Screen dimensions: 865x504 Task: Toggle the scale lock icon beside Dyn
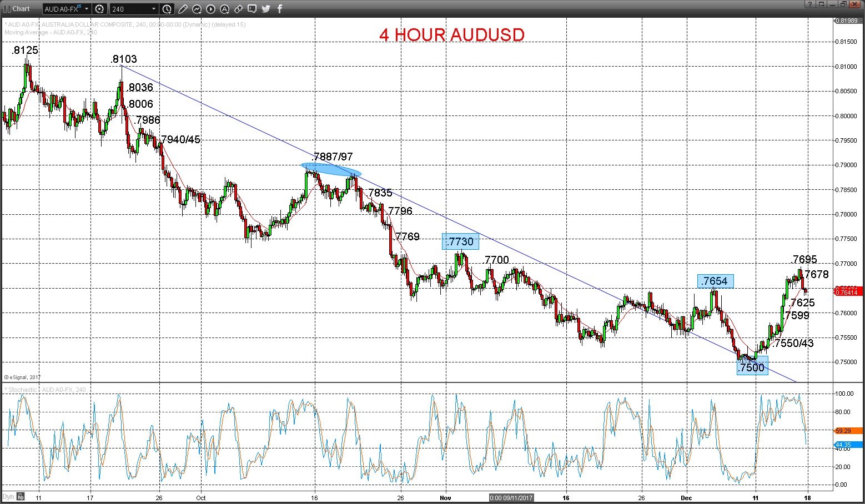click(x=21, y=497)
